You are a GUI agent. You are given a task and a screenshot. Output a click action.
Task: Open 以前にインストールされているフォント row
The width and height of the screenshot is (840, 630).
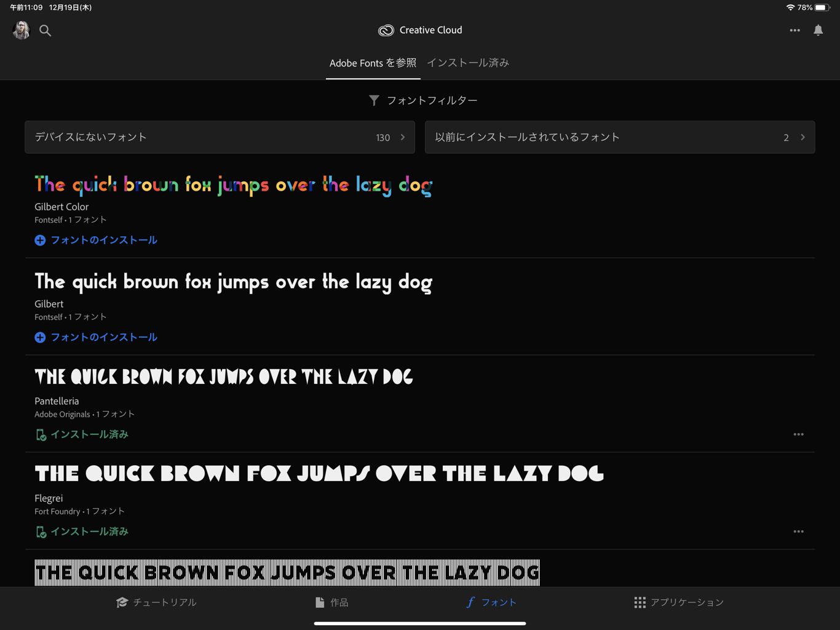pos(620,137)
